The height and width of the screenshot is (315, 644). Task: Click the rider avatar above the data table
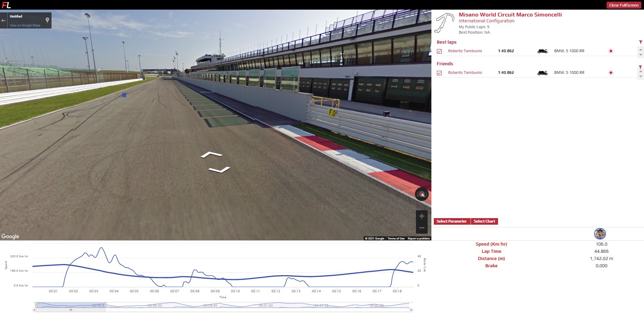(x=600, y=234)
